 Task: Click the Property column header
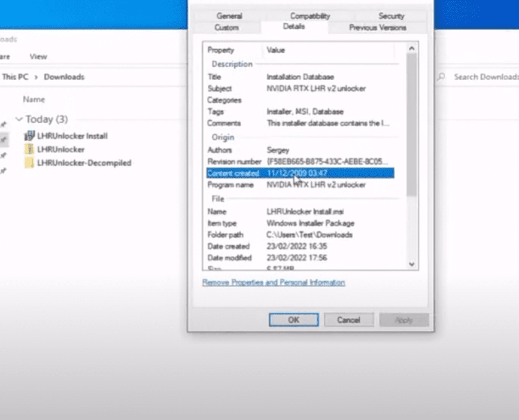(221, 50)
